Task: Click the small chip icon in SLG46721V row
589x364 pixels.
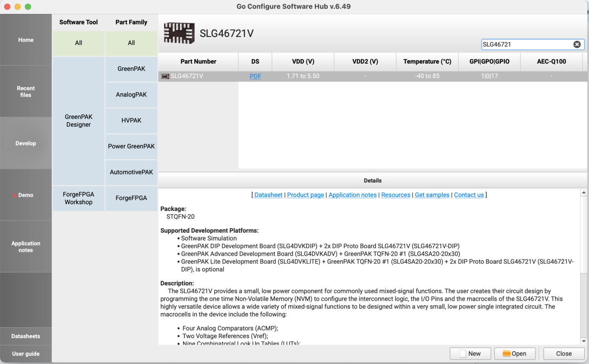Action: [165, 77]
